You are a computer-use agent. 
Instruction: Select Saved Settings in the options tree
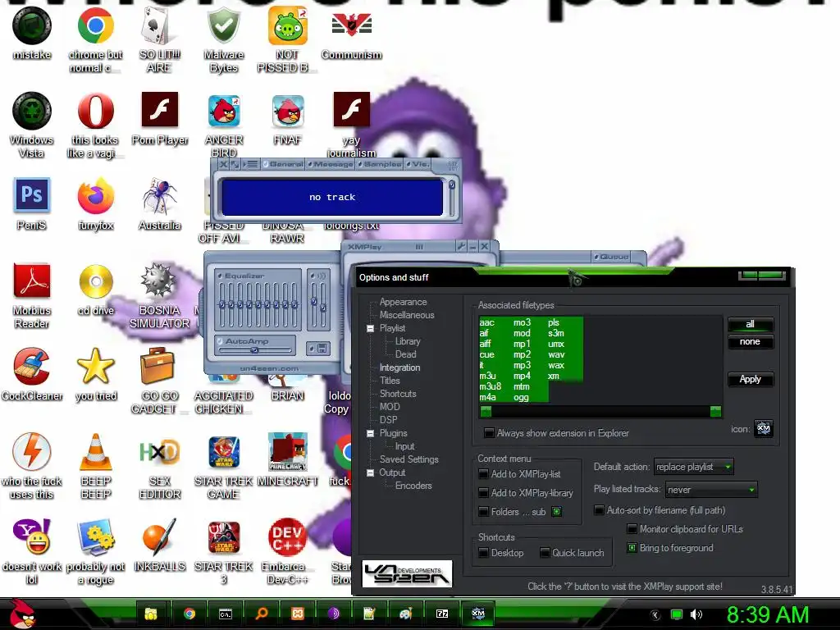click(409, 459)
